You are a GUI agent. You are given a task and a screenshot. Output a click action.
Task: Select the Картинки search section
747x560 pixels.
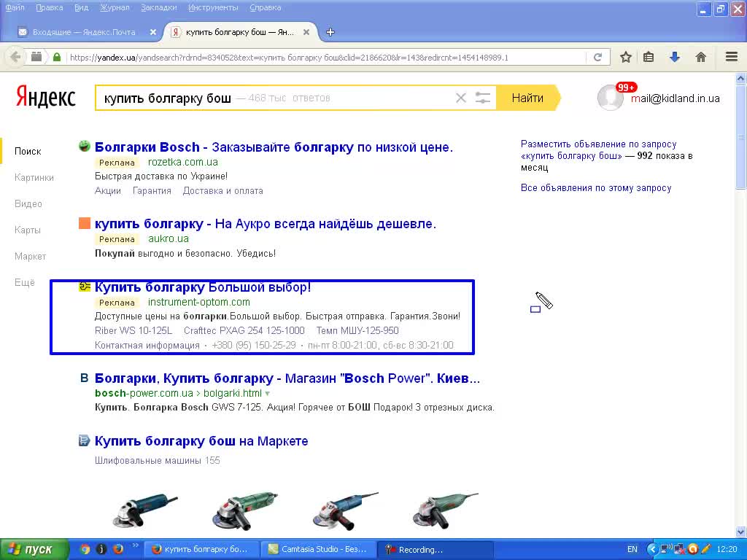[x=34, y=178]
